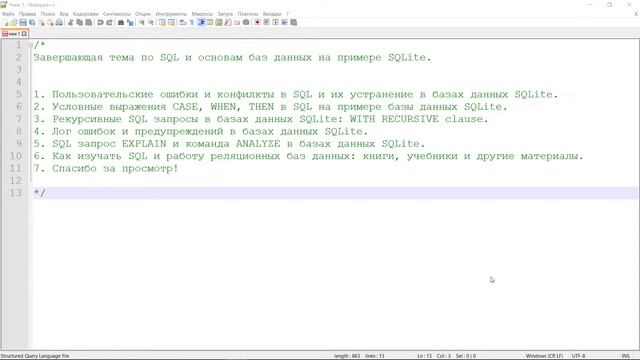Close document using menu-bar X button
Image resolution: width=640 pixels, height=360 pixels.
coord(636,14)
